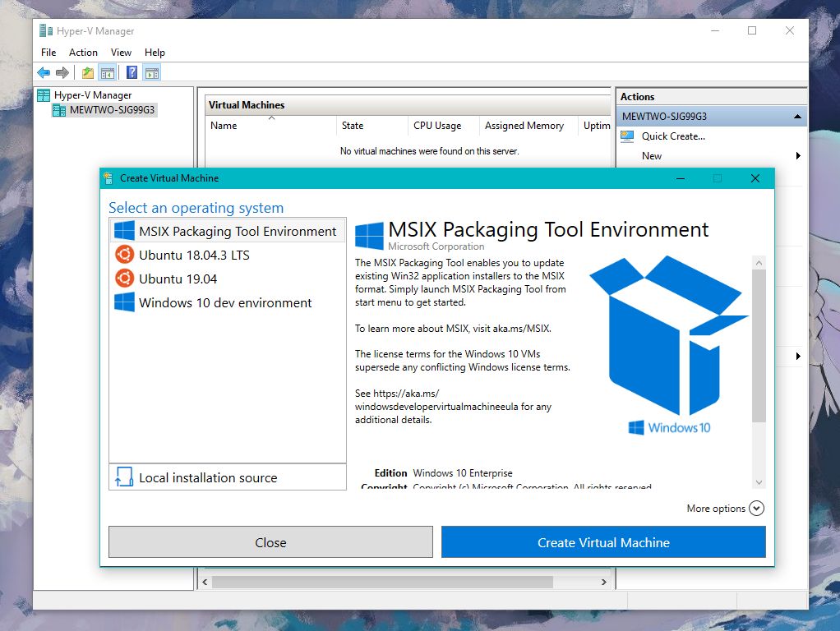The width and height of the screenshot is (840, 631).
Task: Click the description pane scrollbar thumb
Action: pos(759,346)
